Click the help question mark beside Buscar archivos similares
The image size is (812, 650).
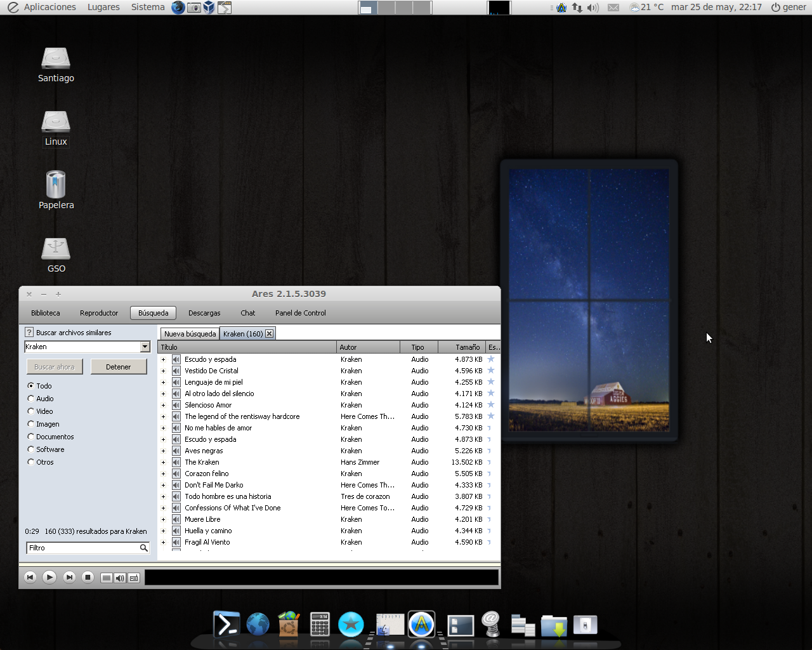tap(29, 332)
